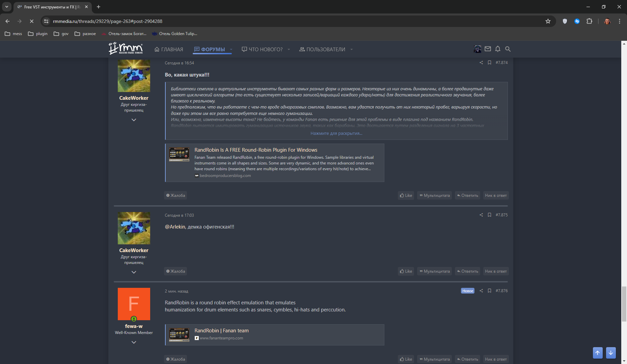Open ПОЛЬЗОВАТЕЛИ nav item

point(322,50)
